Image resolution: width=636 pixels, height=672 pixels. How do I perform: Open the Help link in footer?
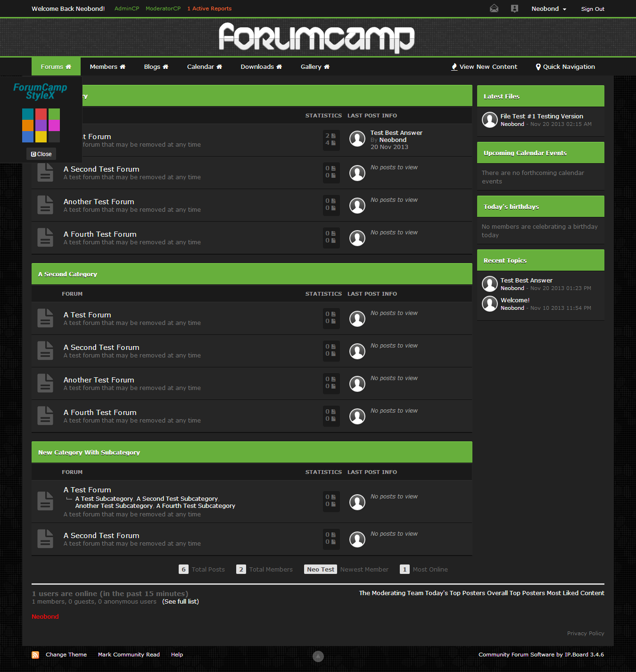click(177, 655)
